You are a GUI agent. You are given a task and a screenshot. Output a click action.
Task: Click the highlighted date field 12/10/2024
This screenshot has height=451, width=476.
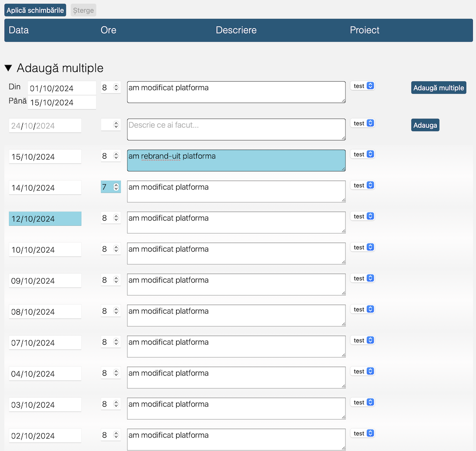(x=45, y=219)
